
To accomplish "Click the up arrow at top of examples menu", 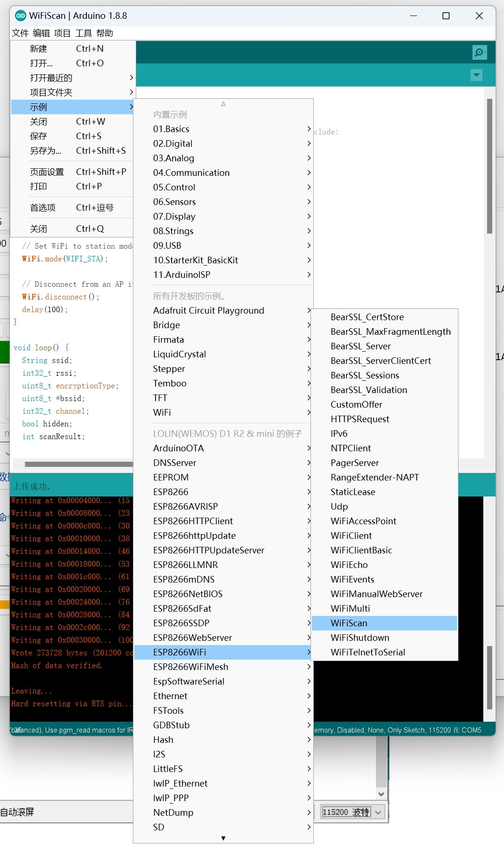I will 223,103.
